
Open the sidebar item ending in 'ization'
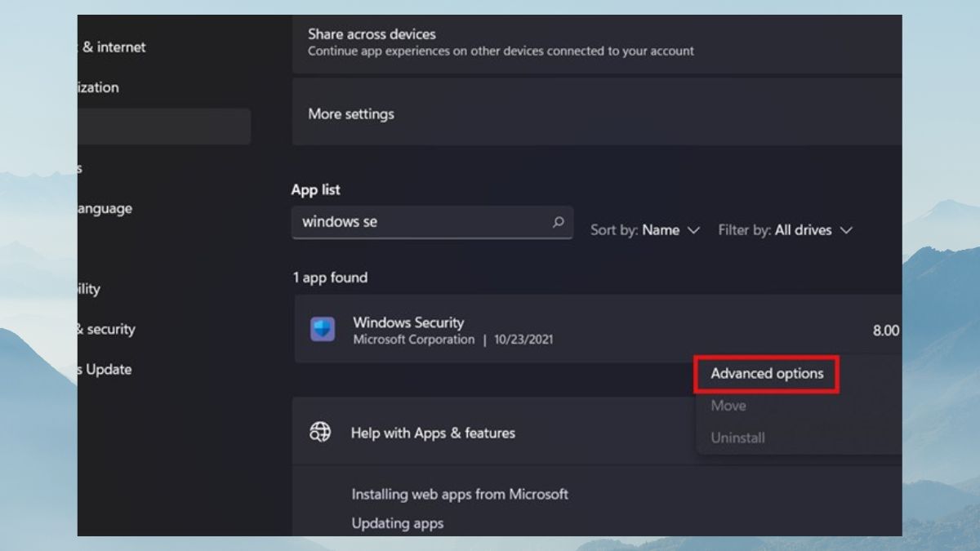[x=98, y=87]
